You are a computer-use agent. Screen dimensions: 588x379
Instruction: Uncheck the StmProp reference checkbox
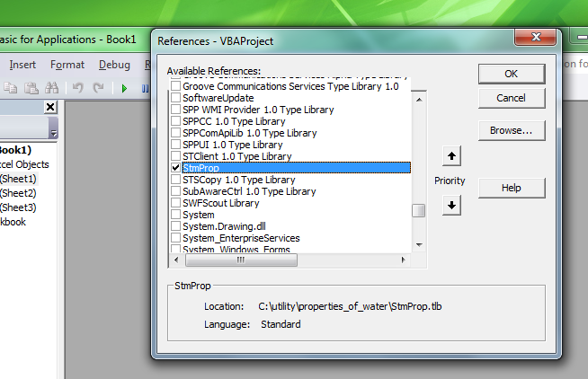coord(175,168)
